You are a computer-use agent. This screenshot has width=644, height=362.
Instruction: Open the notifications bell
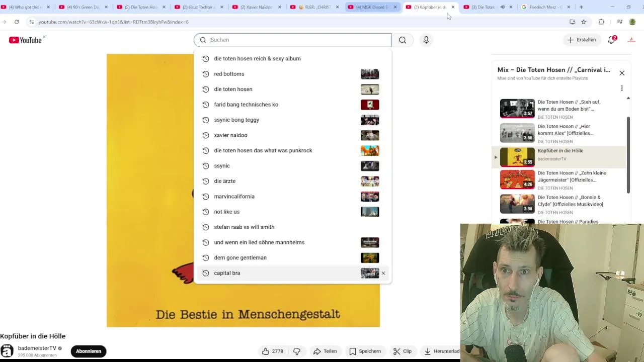click(x=612, y=40)
